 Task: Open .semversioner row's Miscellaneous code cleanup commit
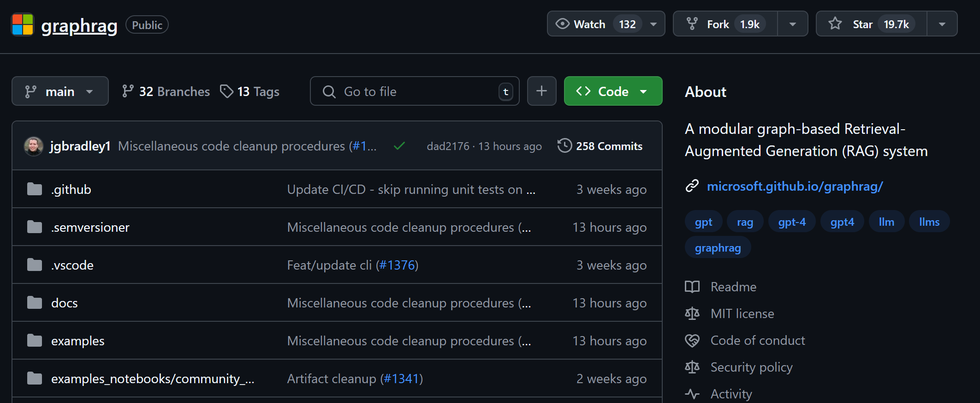coord(409,228)
